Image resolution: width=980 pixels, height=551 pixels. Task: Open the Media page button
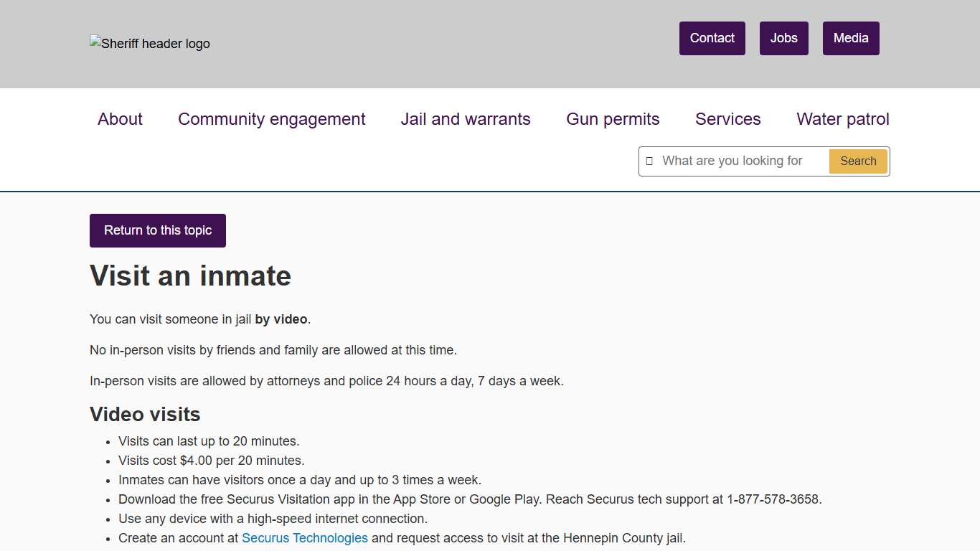coord(850,38)
